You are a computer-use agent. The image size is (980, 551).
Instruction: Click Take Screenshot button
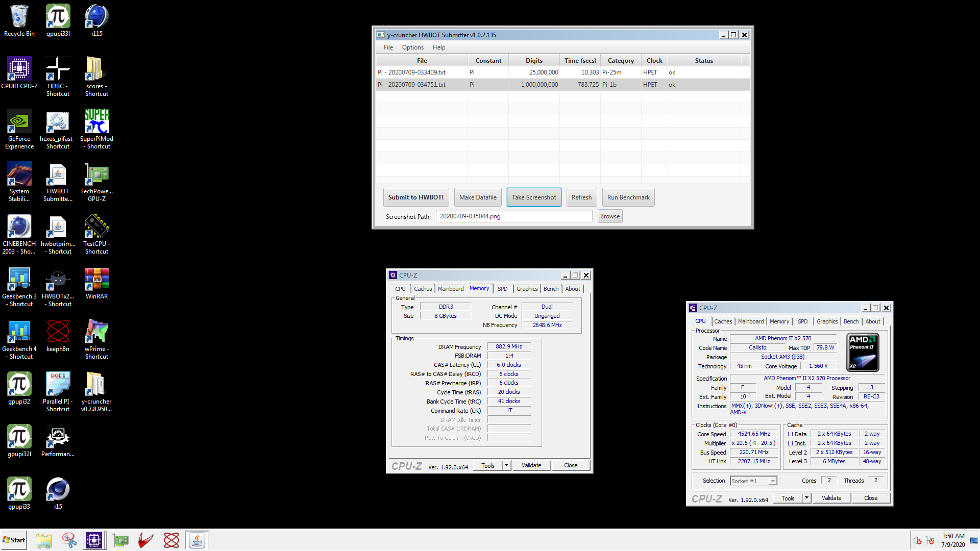tap(534, 197)
